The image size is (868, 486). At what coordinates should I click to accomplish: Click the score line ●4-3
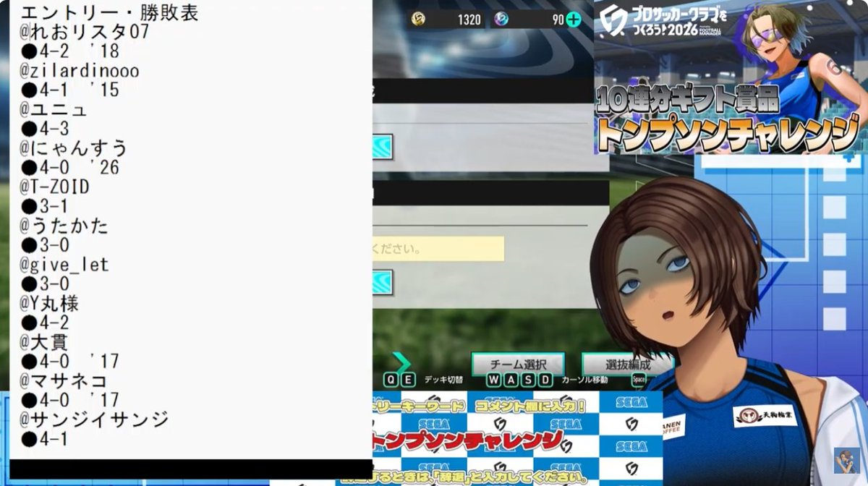point(45,129)
